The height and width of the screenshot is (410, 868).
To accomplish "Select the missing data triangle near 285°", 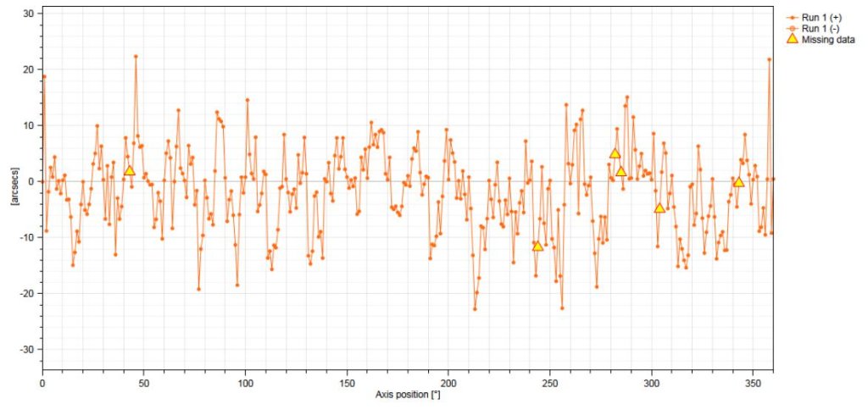I will (621, 171).
